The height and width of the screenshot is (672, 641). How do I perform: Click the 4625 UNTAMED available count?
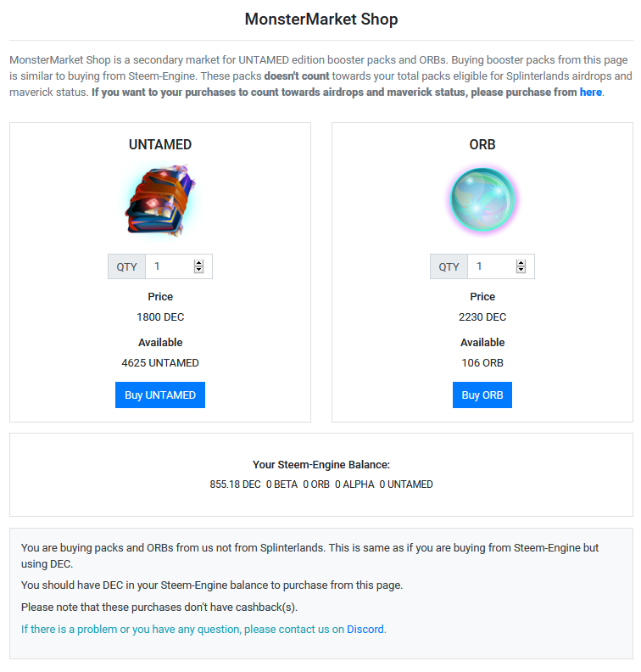coord(160,363)
